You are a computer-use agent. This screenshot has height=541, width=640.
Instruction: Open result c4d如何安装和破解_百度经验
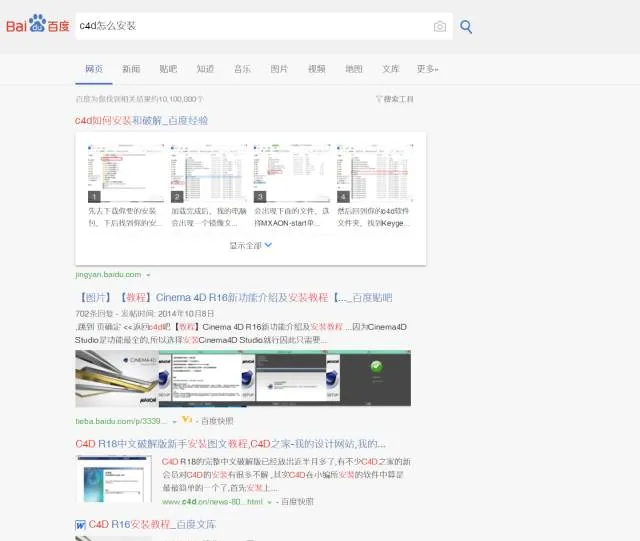tap(141, 120)
